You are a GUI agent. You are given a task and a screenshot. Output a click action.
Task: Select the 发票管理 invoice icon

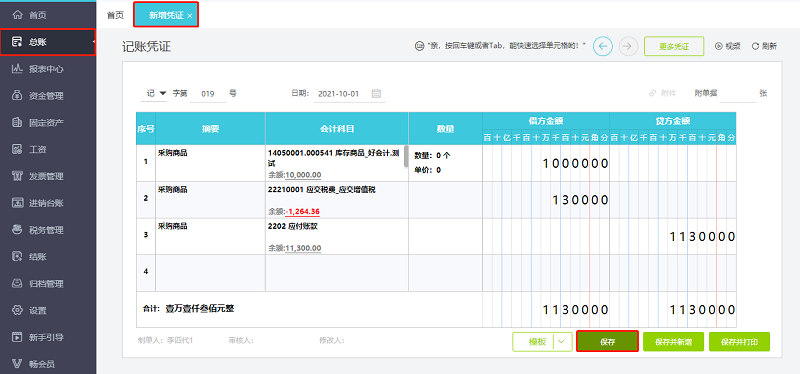17,176
